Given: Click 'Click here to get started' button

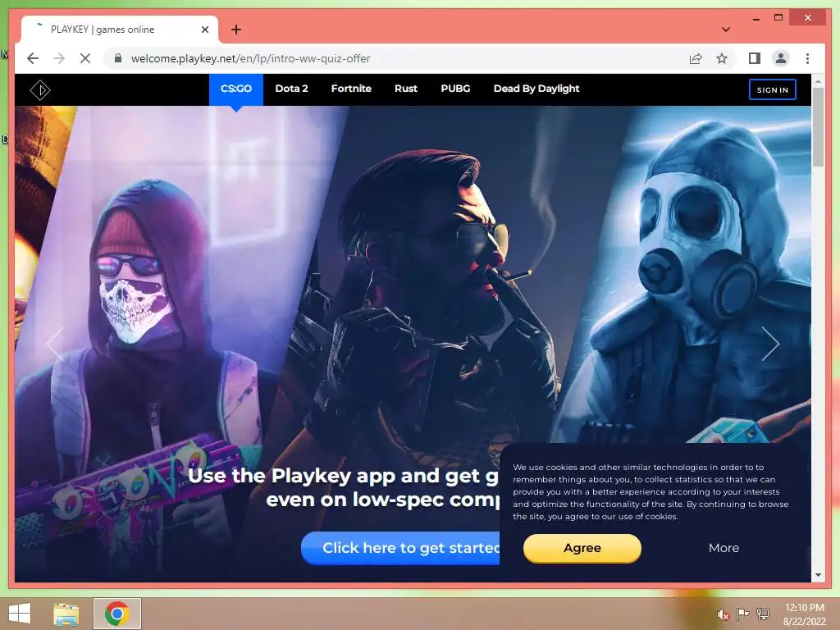Looking at the screenshot, I should click(400, 548).
